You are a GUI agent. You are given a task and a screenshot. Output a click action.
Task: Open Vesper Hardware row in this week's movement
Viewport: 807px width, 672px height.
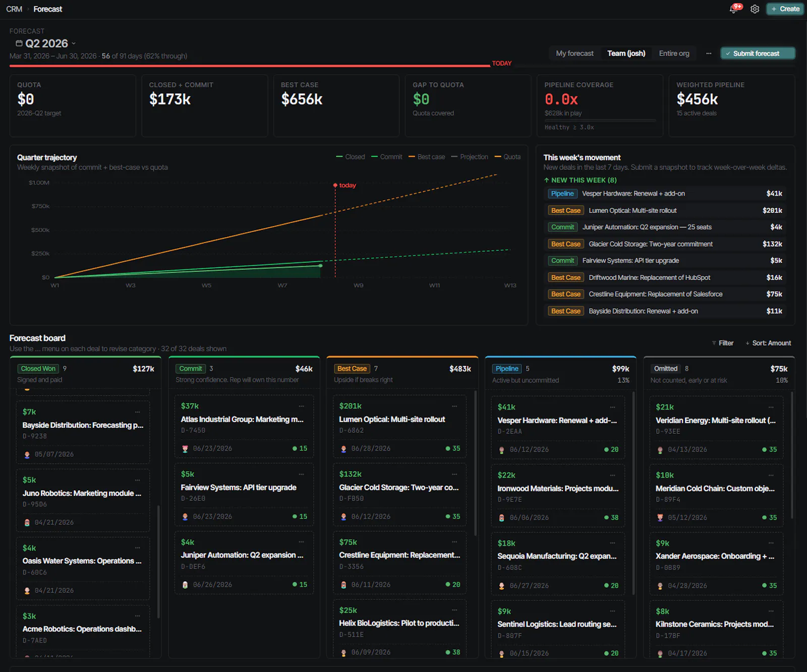tap(665, 194)
